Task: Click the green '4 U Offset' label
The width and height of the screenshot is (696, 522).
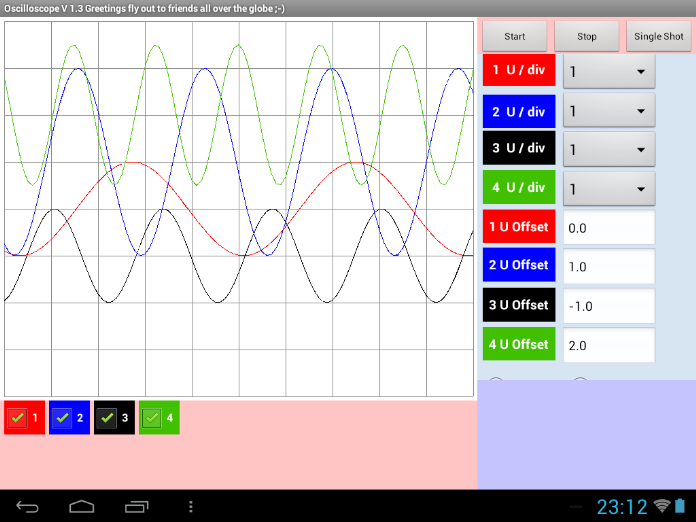Action: click(519, 344)
